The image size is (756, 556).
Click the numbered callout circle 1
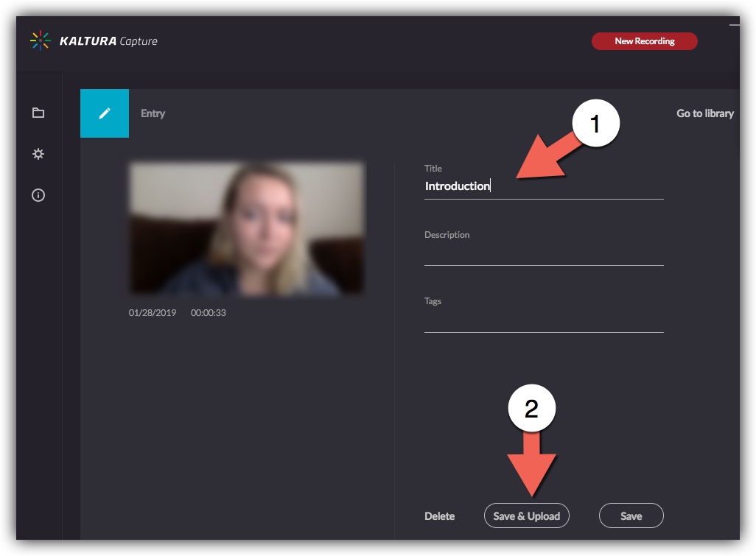tap(595, 124)
